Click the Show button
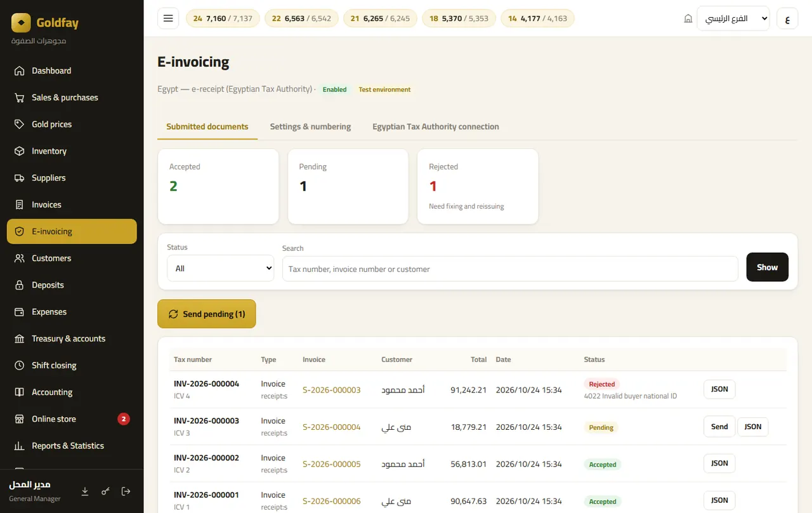Image resolution: width=812 pixels, height=513 pixels. pos(768,267)
